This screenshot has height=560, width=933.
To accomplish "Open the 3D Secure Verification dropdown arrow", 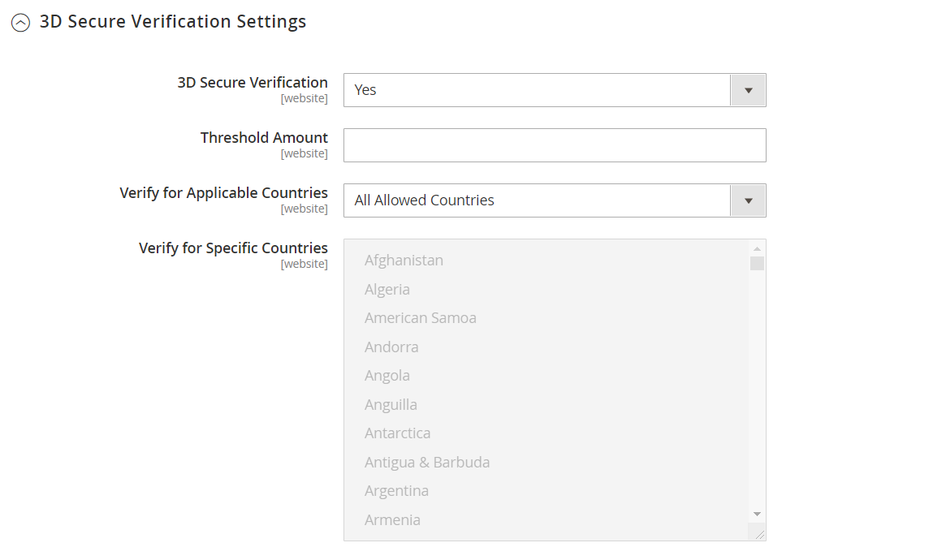I will coord(748,90).
